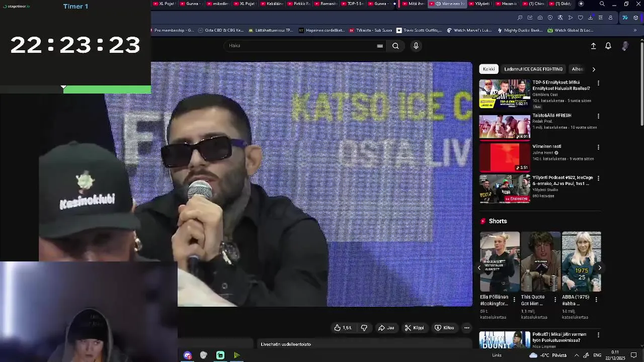Open the This Quote Got Him short
The width and height of the screenshot is (644, 362).
tap(540, 262)
